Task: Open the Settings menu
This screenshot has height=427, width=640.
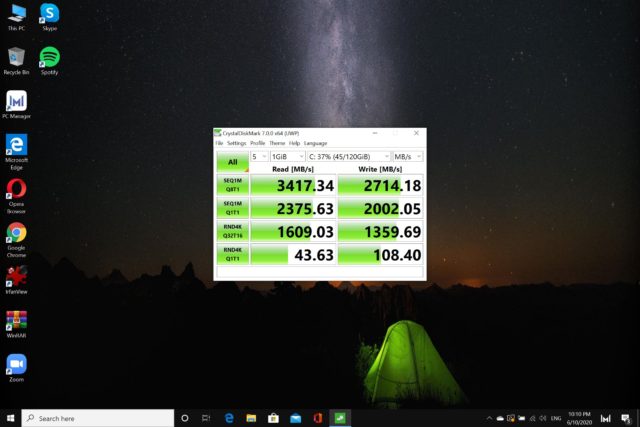Action: pos(237,143)
